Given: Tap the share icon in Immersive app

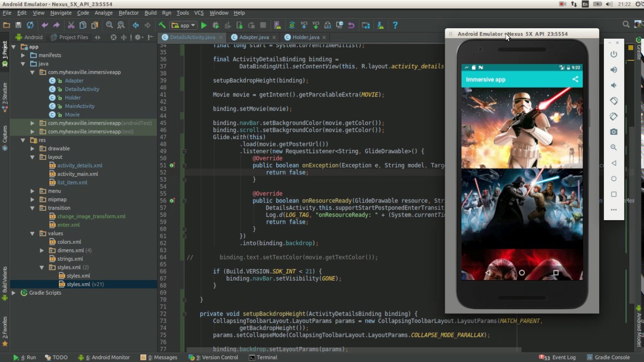Looking at the screenshot, I should 575,79.
